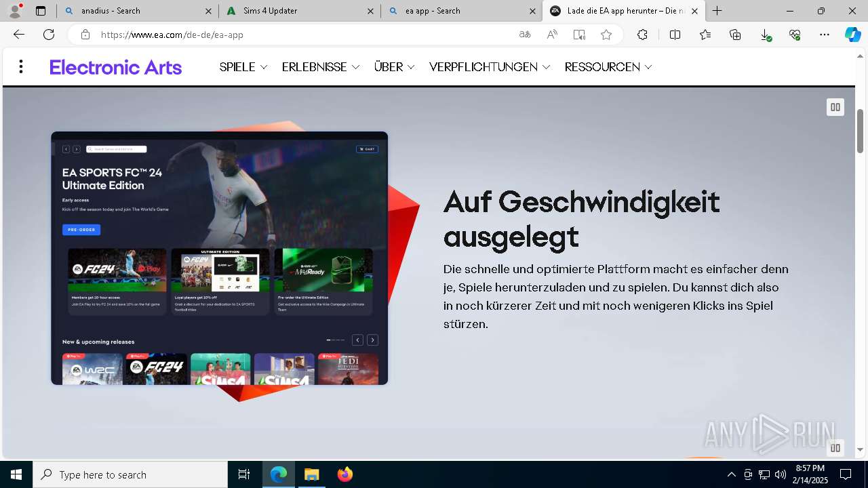Open immersive reader icon
This screenshot has height=488, width=868.
pos(579,35)
